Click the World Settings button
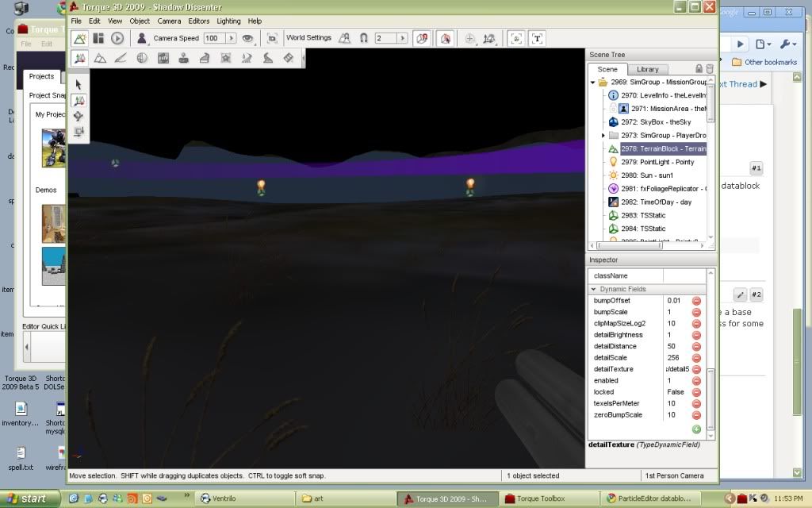 [308, 38]
